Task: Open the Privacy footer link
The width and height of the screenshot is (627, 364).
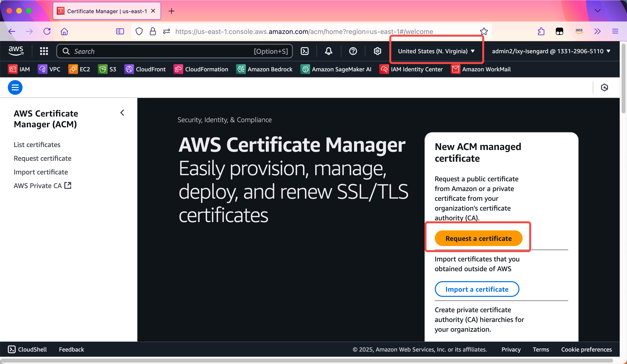Action: (x=511, y=349)
